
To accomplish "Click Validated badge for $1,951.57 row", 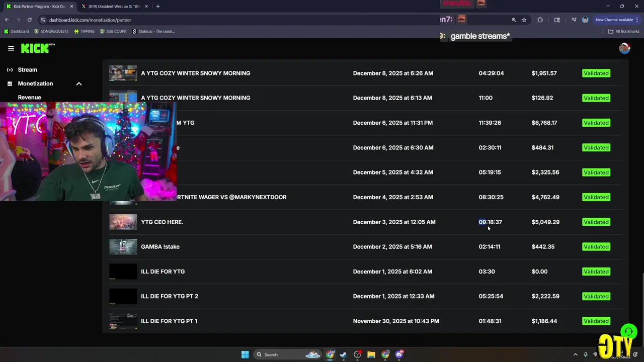I will pos(596,73).
